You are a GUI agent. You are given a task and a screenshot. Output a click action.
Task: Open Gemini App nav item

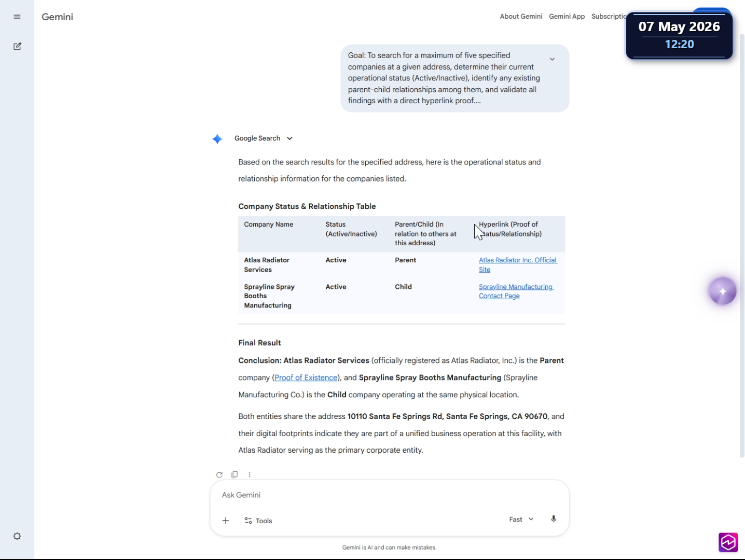click(567, 17)
